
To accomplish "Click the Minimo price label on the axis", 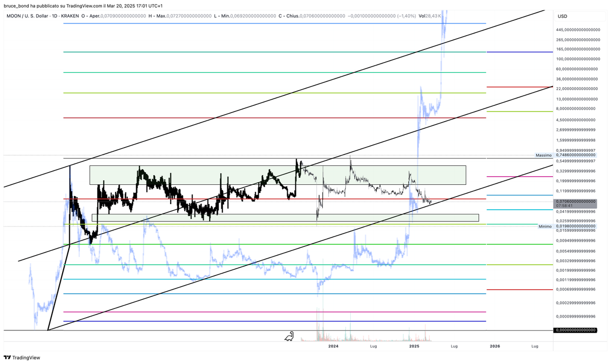I will coord(545,226).
